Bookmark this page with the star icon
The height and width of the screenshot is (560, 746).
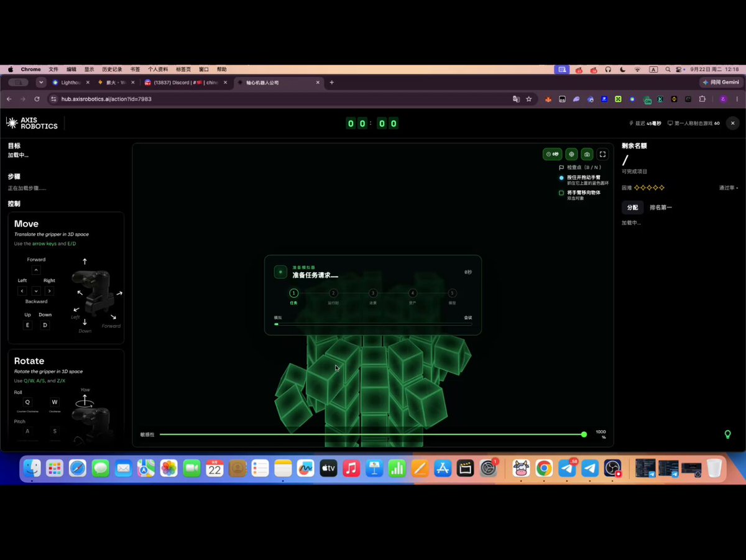[529, 99]
